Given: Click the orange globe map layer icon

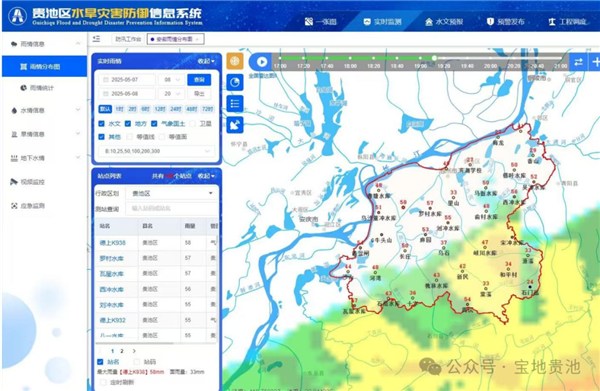Looking at the screenshot, I should tap(235, 61).
